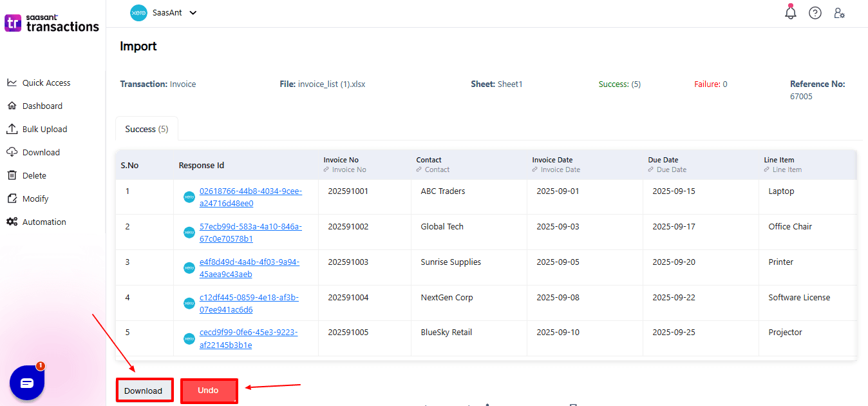Select Automation in the sidebar
The width and height of the screenshot is (868, 406).
point(44,222)
